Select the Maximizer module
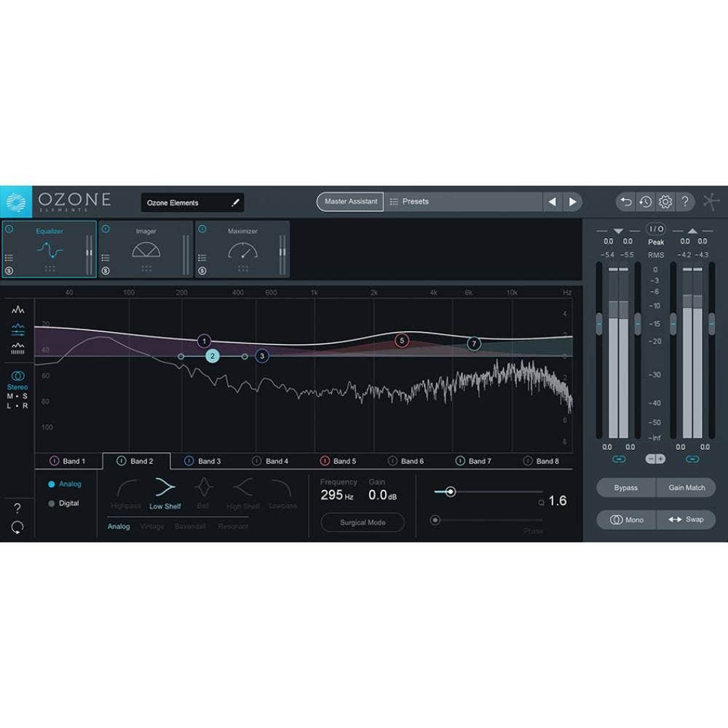Viewport: 728px width, 728px height. pos(242,249)
